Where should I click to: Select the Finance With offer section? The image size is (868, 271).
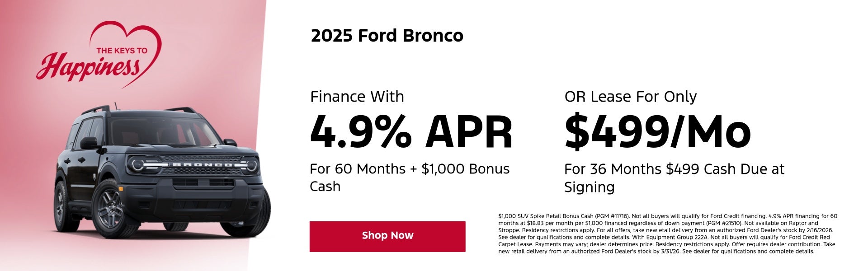click(x=357, y=96)
